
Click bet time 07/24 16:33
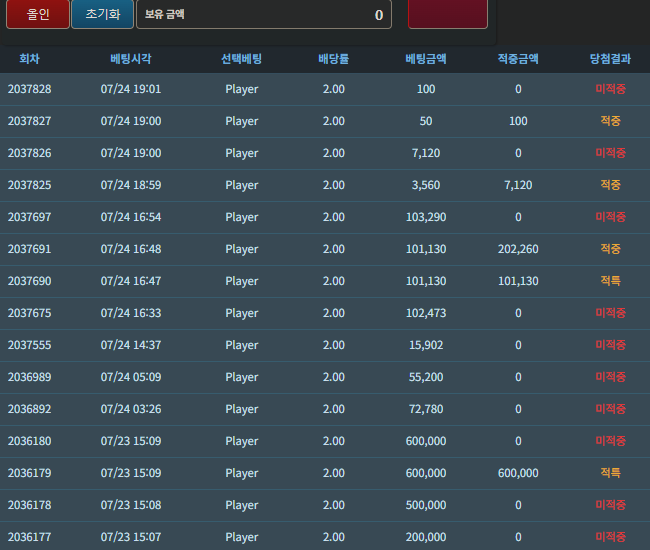pos(131,313)
